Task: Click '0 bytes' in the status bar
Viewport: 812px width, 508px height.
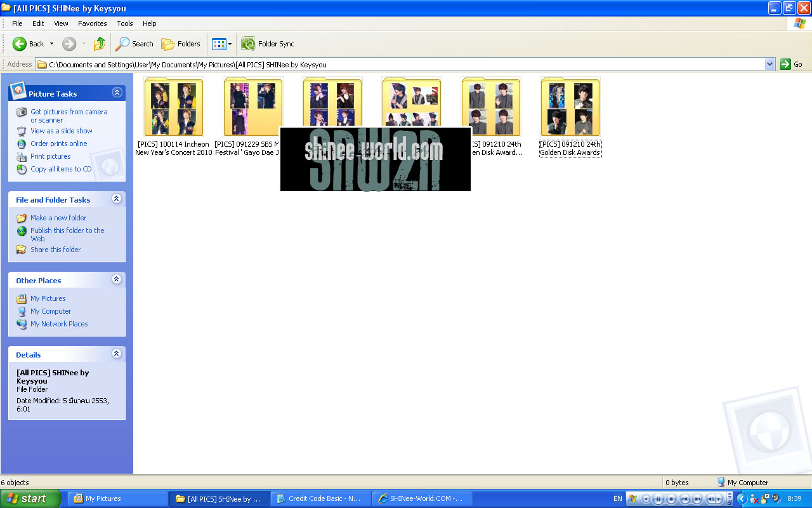Action: 677,483
